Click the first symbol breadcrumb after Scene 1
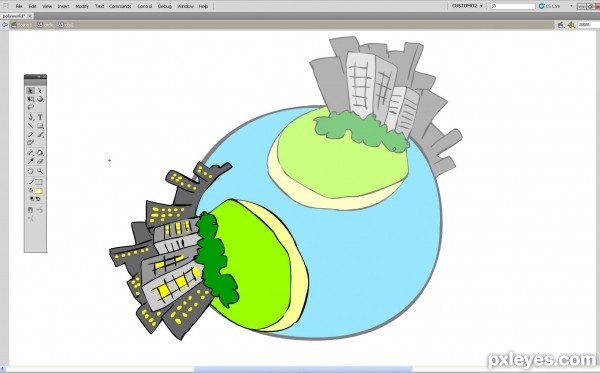The height and width of the screenshot is (373, 600). coord(45,25)
